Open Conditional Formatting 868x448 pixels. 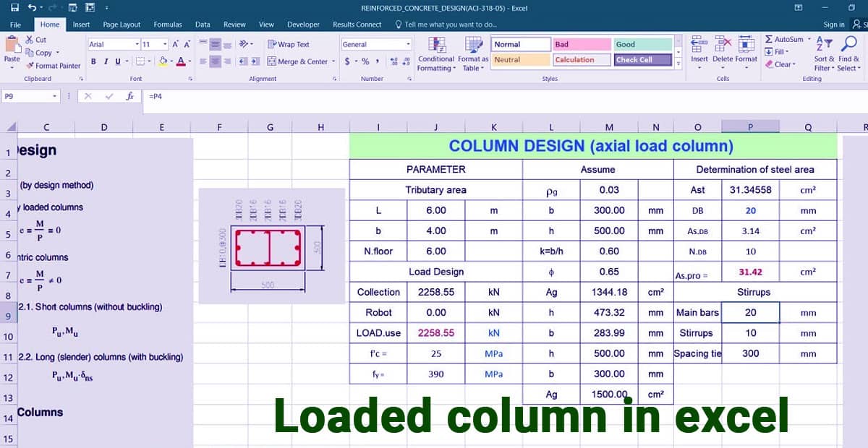click(x=436, y=53)
